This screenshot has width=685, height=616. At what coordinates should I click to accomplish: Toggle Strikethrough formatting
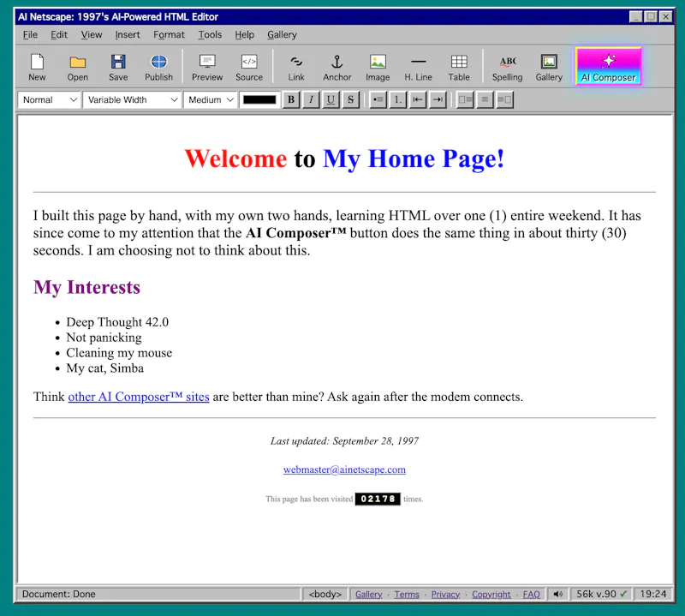click(350, 99)
